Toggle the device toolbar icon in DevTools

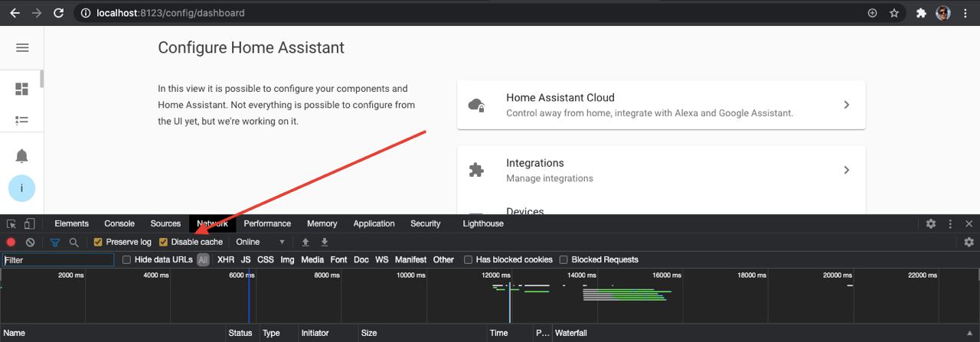pos(29,223)
